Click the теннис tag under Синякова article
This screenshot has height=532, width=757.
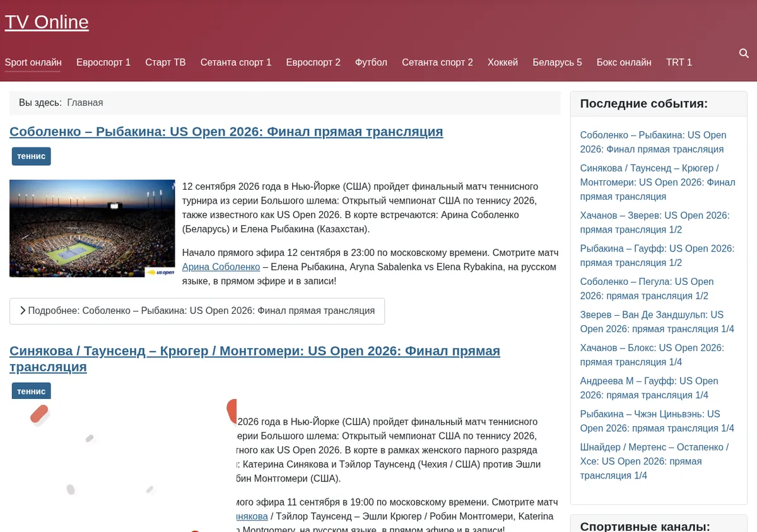[x=32, y=391]
